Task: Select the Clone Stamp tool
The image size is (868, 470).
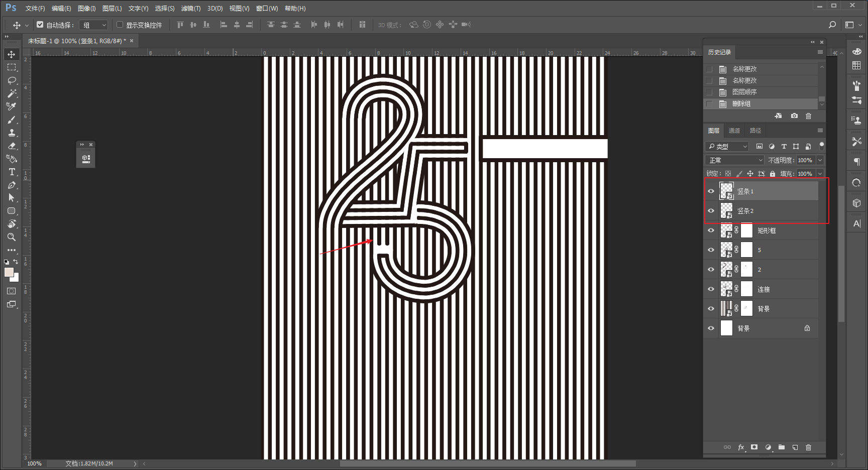Action: [x=12, y=133]
